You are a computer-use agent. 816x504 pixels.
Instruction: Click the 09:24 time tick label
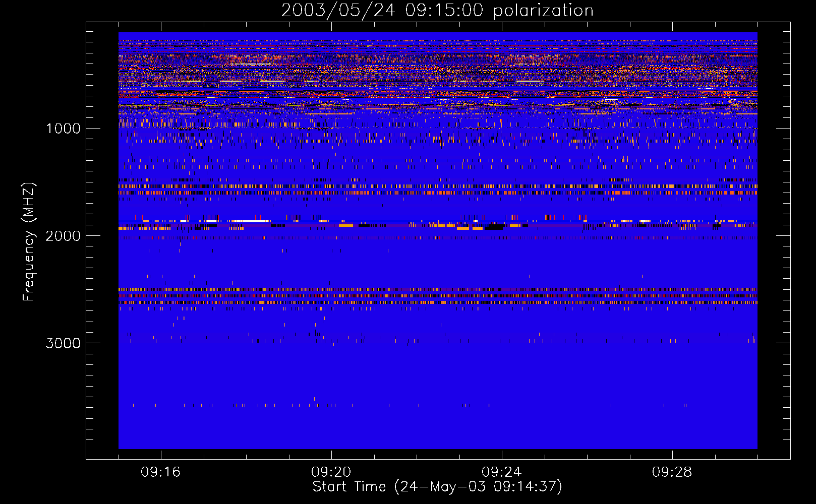502,472
